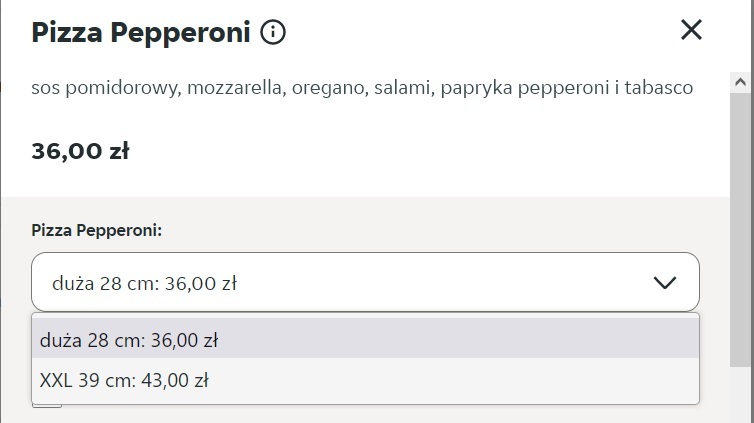Open the info icon next to Pizza Pepperoni

pos(273,33)
